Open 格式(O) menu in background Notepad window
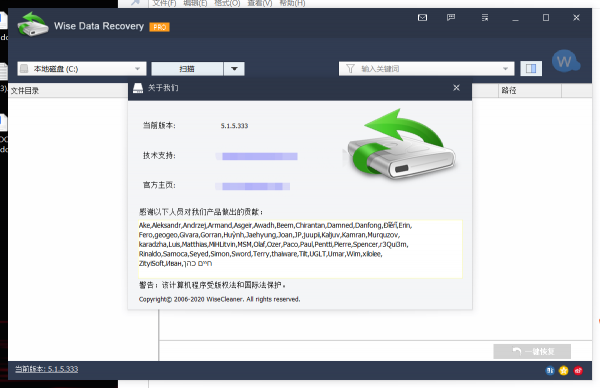 point(227,3)
